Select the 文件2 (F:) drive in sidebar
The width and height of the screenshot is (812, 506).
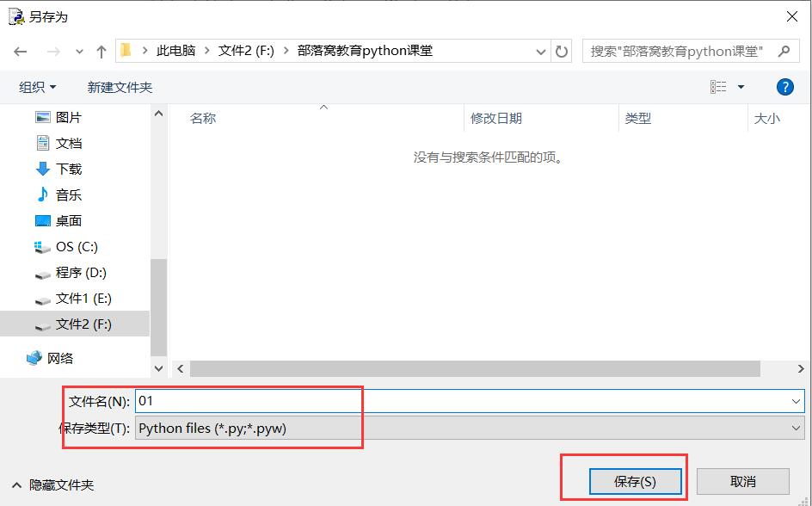[75, 324]
